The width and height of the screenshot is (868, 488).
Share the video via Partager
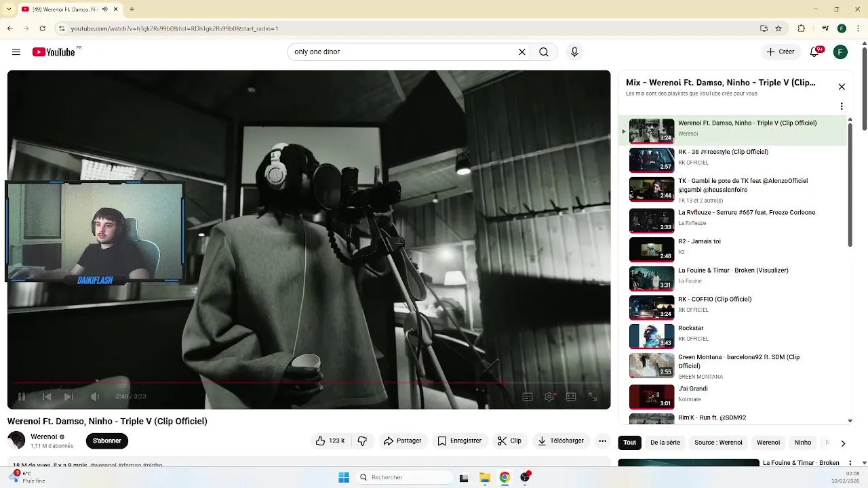(x=402, y=441)
